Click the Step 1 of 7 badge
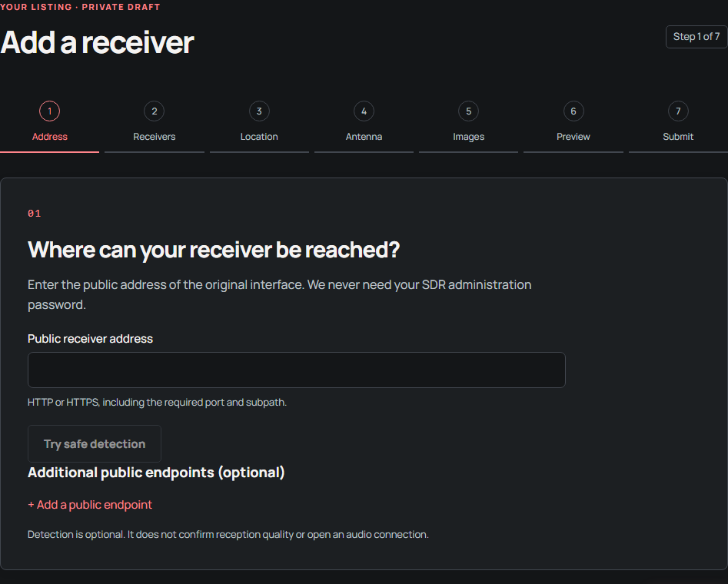The width and height of the screenshot is (728, 584). coord(696,37)
